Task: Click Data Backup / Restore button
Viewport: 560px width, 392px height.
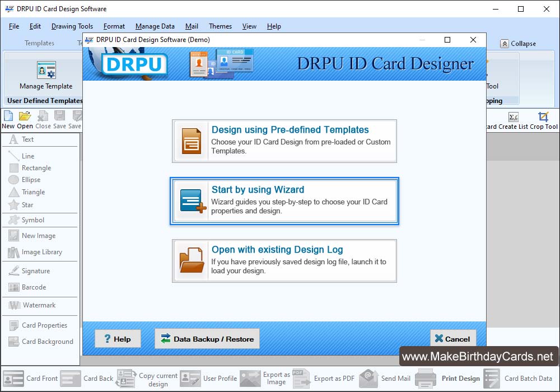Action: (x=207, y=338)
